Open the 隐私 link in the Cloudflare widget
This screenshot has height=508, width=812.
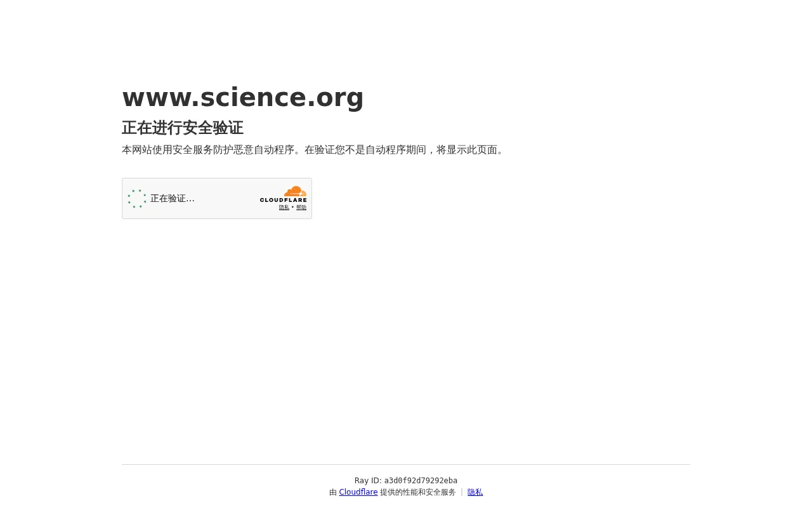pos(284,208)
